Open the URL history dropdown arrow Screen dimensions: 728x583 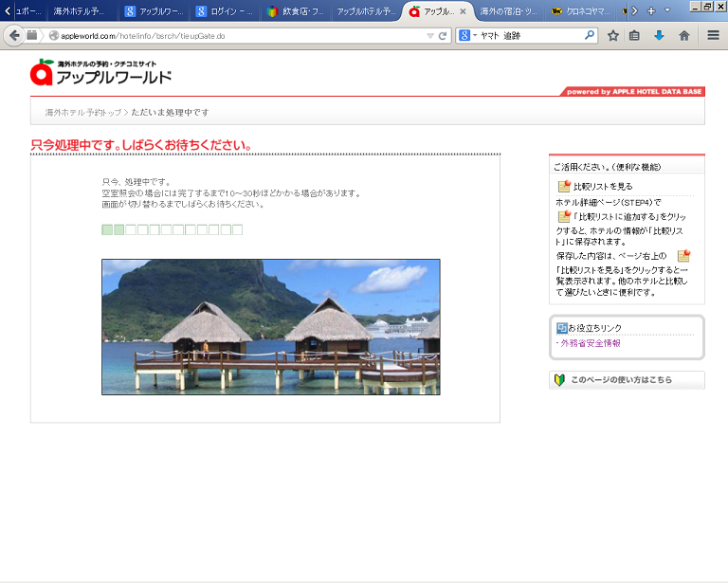pos(430,36)
